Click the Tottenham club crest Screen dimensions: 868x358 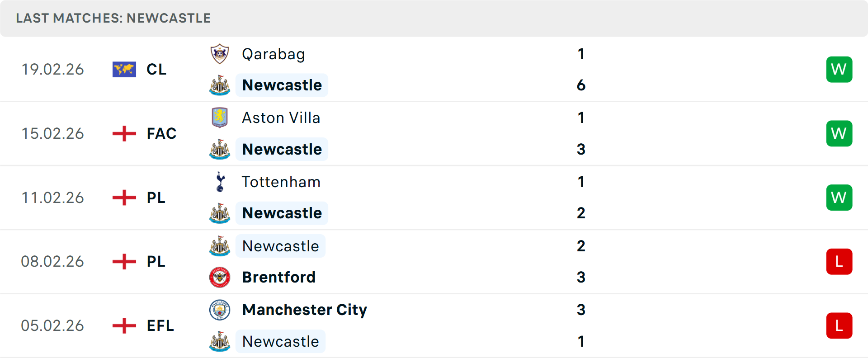pyautogui.click(x=220, y=182)
